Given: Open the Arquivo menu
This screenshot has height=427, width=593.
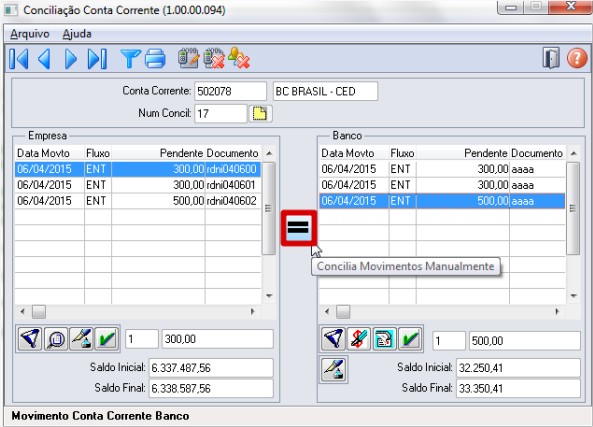Looking at the screenshot, I should click(29, 34).
